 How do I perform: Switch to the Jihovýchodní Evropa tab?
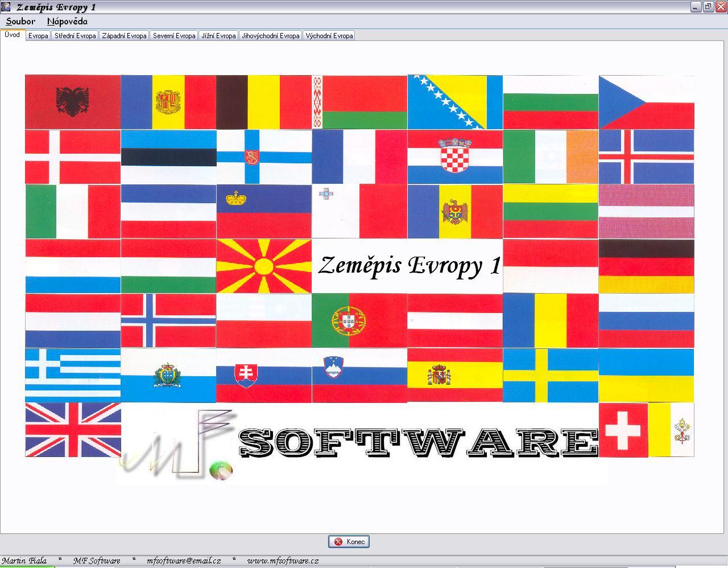click(x=271, y=36)
